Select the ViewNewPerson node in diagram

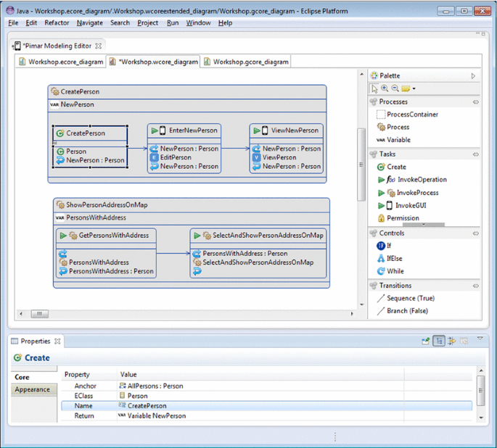point(287,149)
